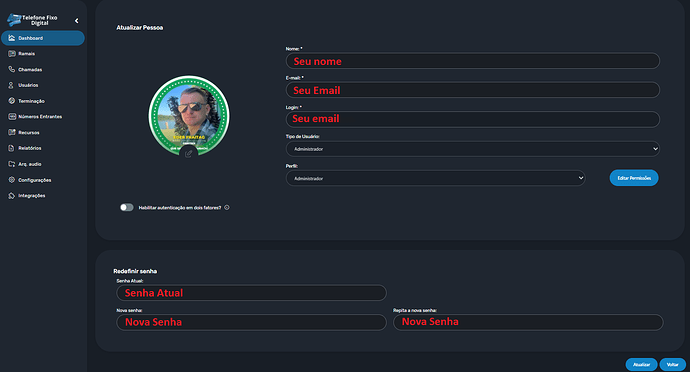Open the Dashboard menu item

(43, 38)
